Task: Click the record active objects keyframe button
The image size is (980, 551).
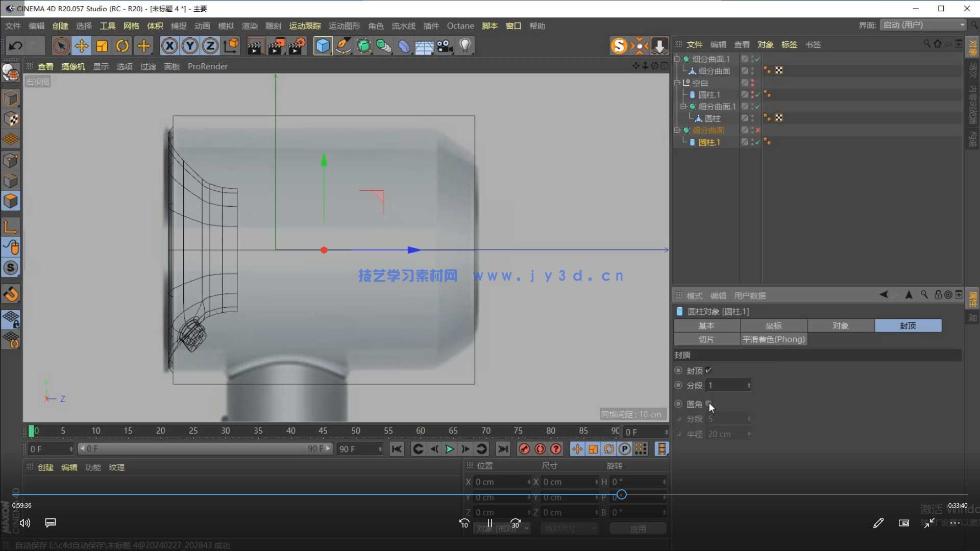Action: [524, 449]
